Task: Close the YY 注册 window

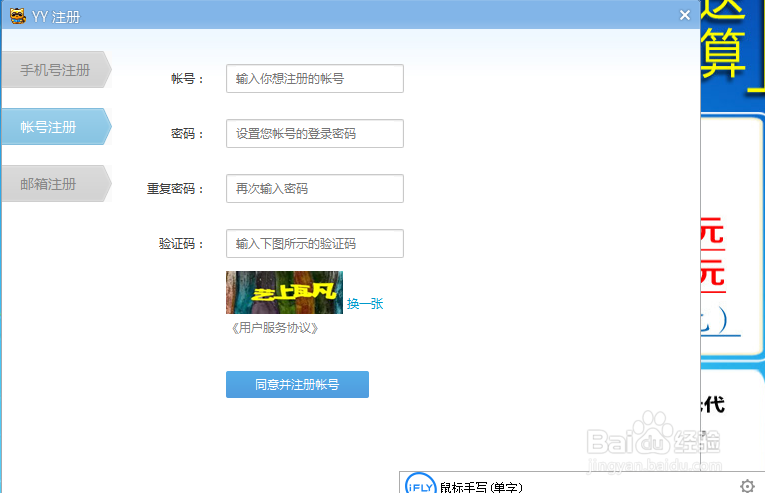Action: point(684,15)
